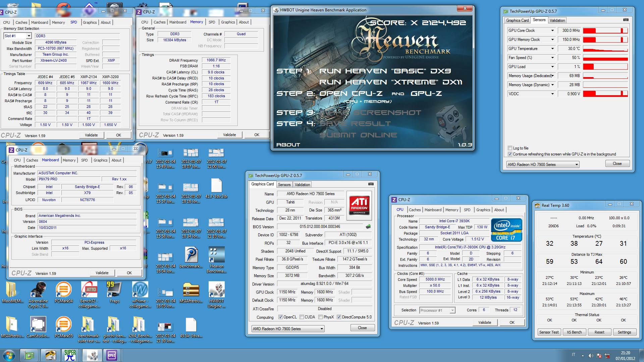Open x264_Bench collegame folder
This screenshot has width=644, height=362.
pyautogui.click(x=140, y=329)
